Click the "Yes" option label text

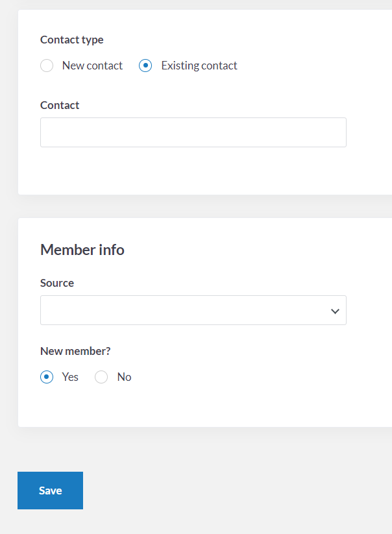pyautogui.click(x=70, y=377)
